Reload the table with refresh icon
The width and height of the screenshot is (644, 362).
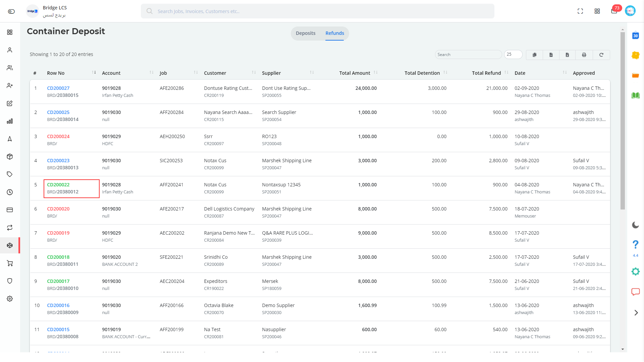(x=601, y=55)
